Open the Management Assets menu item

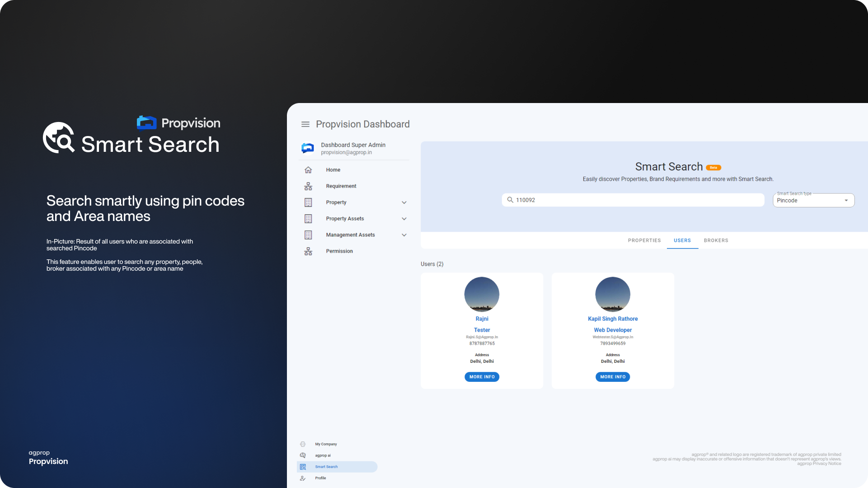(x=350, y=235)
